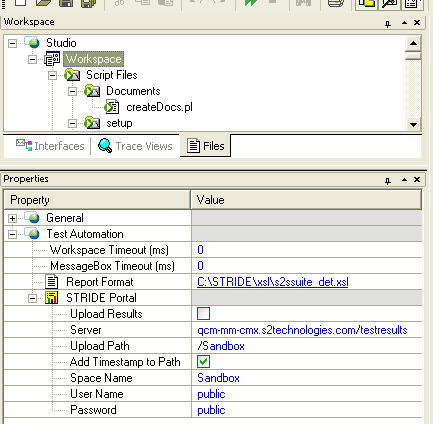Collapse Workspace panel with the up-arrow icon
Viewport: 433px width, 424px height.
click(x=404, y=23)
